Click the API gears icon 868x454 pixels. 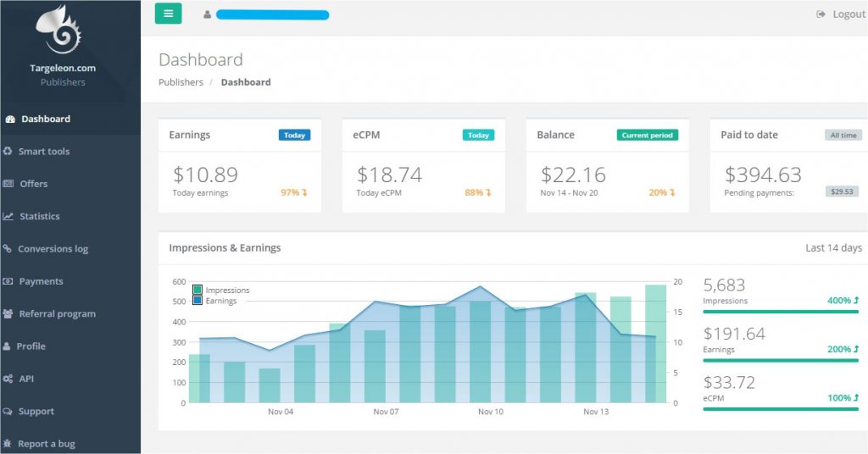pyautogui.click(x=8, y=379)
